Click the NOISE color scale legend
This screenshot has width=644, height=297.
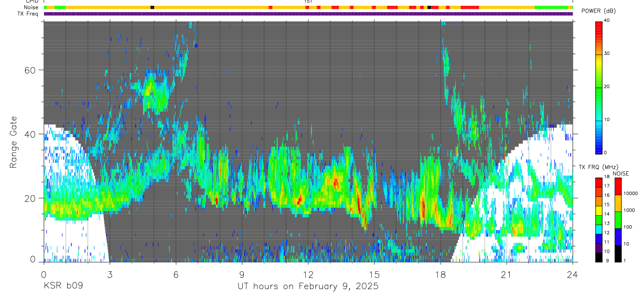click(618, 219)
